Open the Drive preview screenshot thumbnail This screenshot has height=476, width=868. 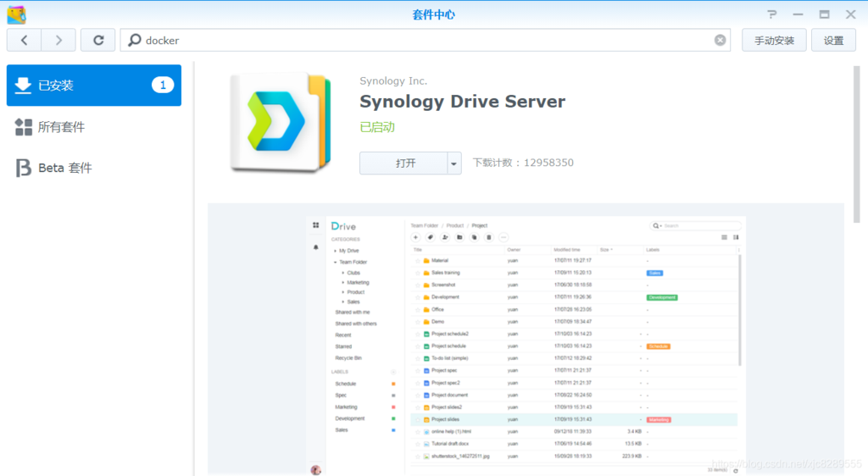tap(526, 345)
